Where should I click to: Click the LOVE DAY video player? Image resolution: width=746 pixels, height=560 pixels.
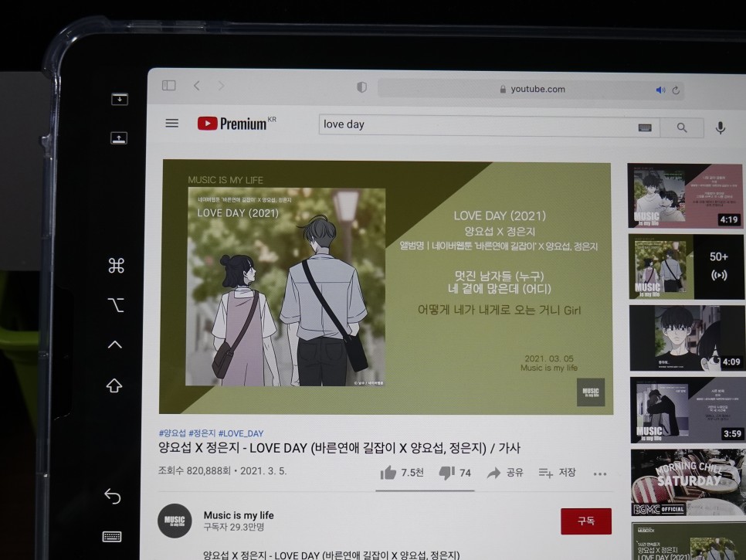point(386,287)
